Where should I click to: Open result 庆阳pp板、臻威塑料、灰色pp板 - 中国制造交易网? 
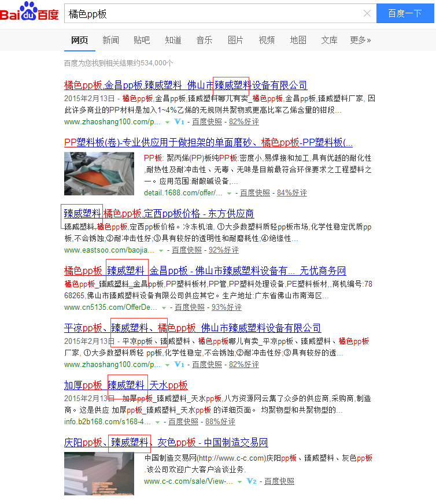pyautogui.click(x=166, y=443)
